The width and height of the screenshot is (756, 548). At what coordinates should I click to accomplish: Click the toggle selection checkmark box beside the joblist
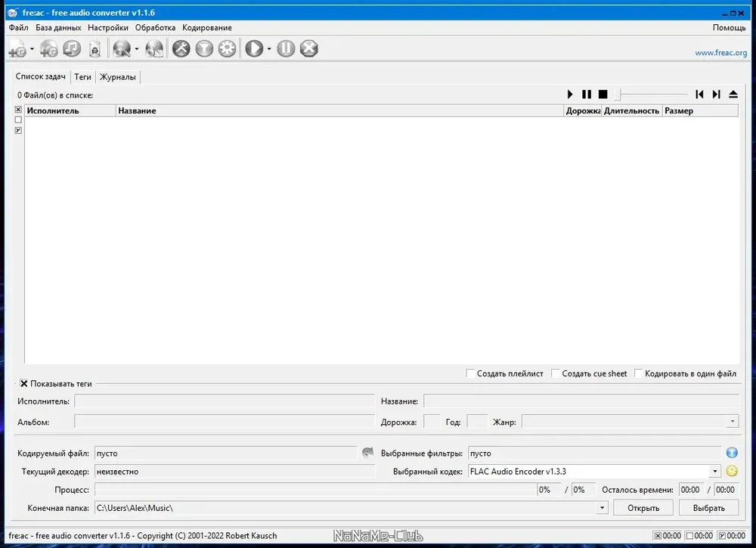[x=18, y=130]
